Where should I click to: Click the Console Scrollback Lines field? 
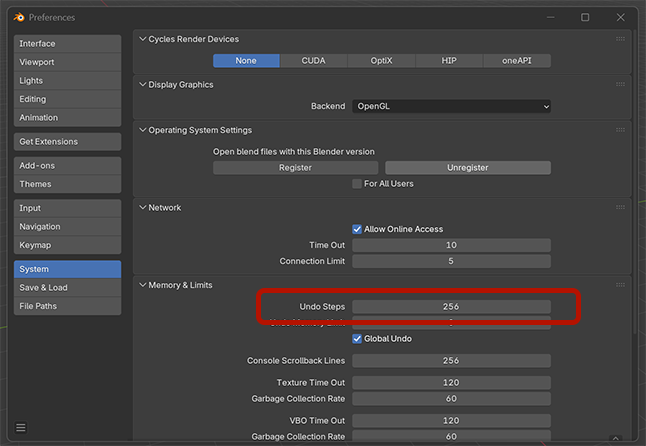[450, 361]
